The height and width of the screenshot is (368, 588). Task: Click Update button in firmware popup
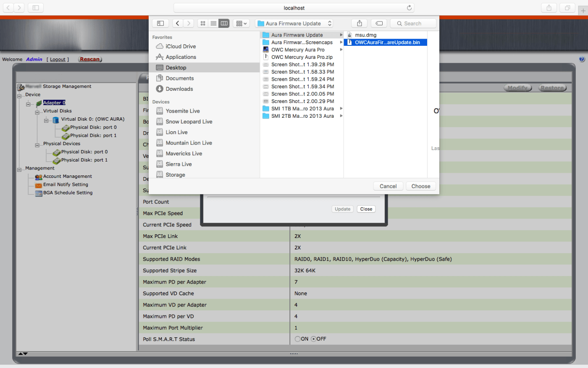pos(343,209)
